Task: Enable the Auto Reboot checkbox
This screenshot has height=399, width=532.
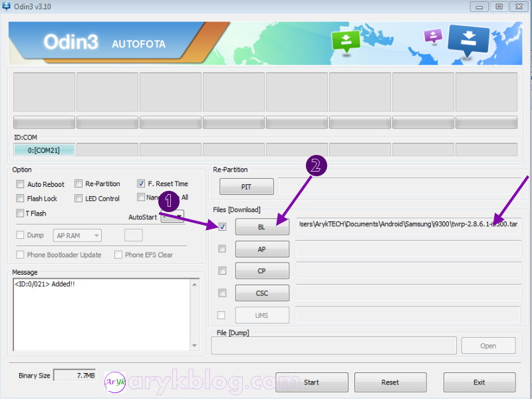Action: coord(20,184)
